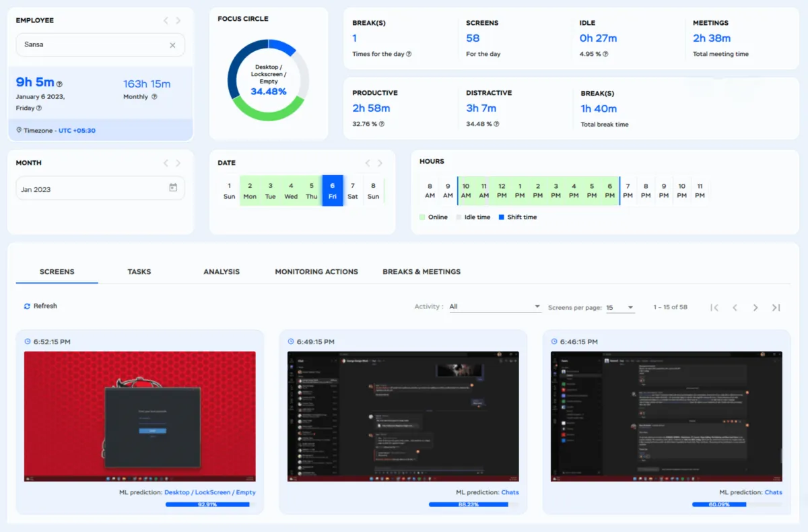Go to previous employee arrow

point(166,21)
